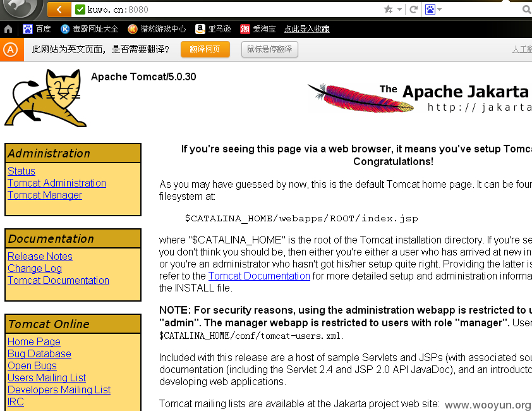Click the magnifier search icon
This screenshot has height=411, width=532.
point(526,9)
